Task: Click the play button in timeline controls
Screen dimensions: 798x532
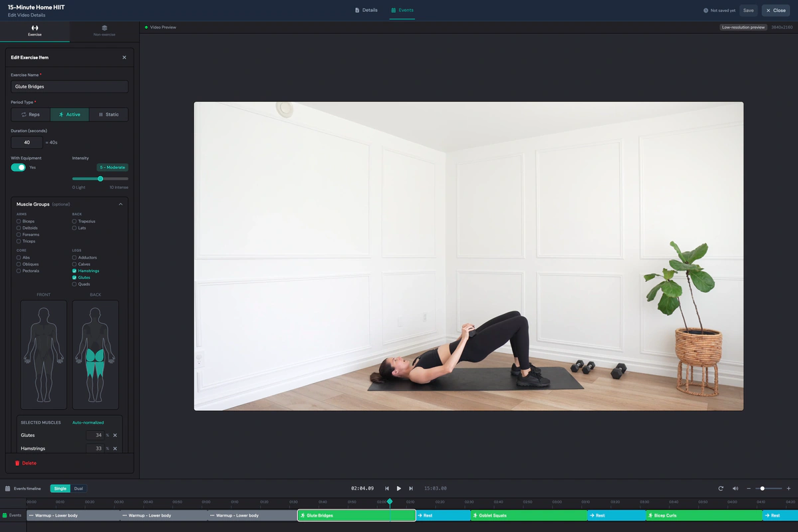Action: (x=399, y=488)
